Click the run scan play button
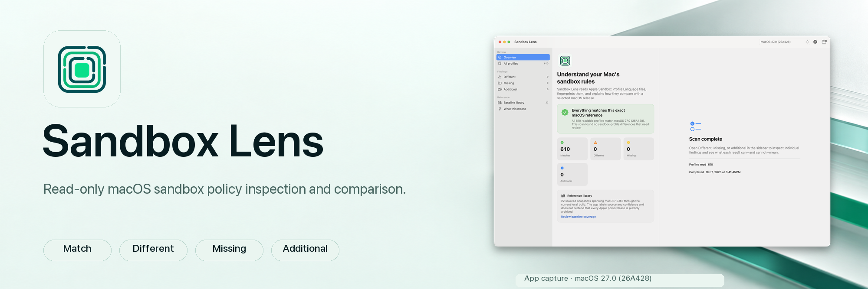 click(815, 42)
